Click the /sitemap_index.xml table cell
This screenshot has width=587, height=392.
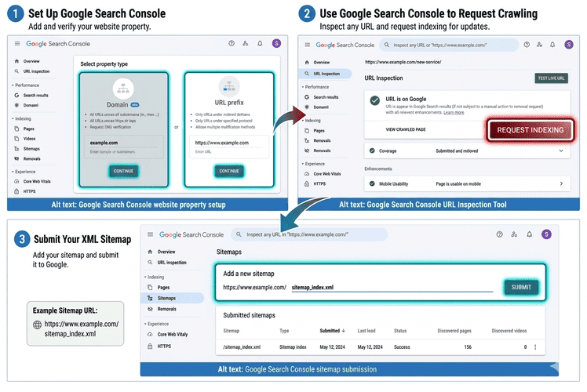pos(242,347)
